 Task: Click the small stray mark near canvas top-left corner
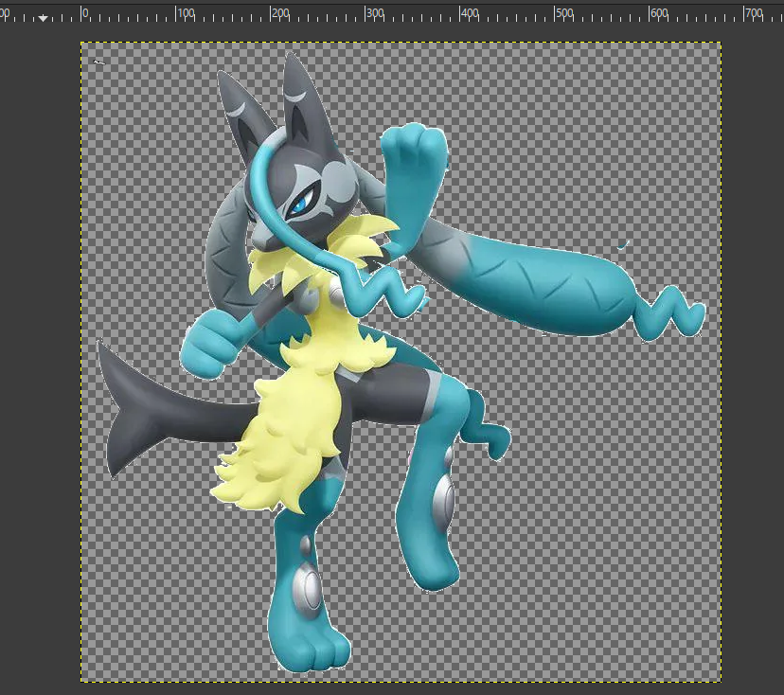click(99, 62)
